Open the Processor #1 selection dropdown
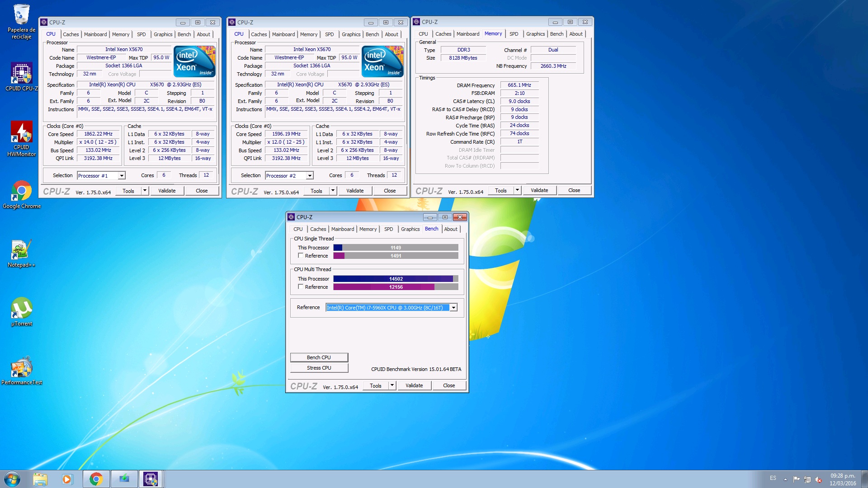The height and width of the screenshot is (488, 868). 122,176
